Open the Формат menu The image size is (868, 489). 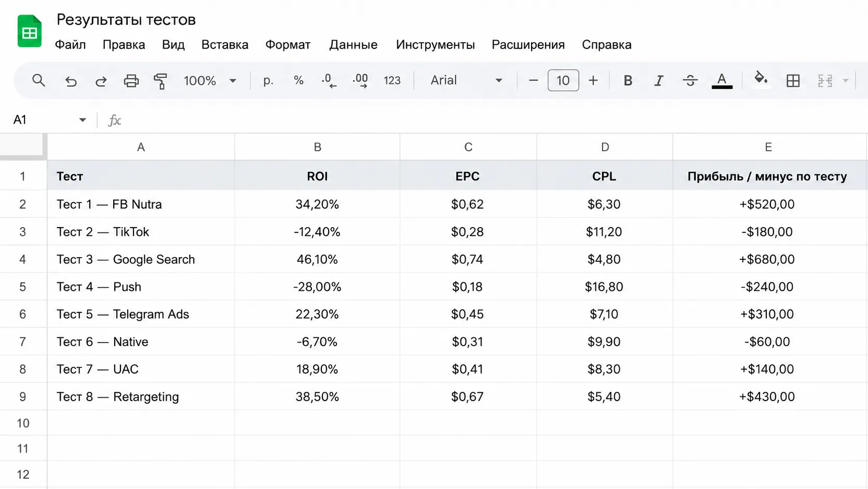(x=288, y=45)
